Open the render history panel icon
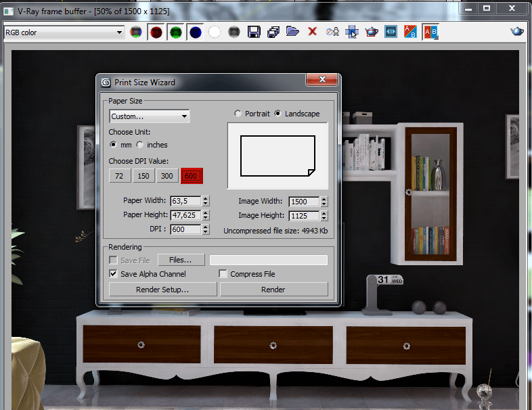Viewport: 532px width, 410px height. point(391,32)
